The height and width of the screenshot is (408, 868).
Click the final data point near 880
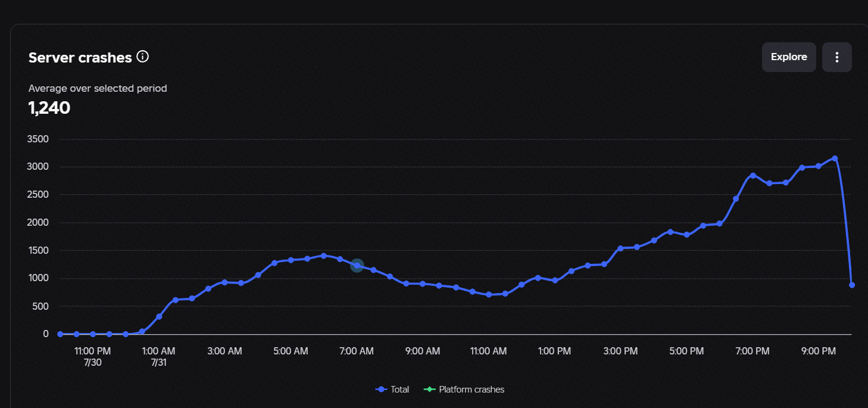pos(852,285)
